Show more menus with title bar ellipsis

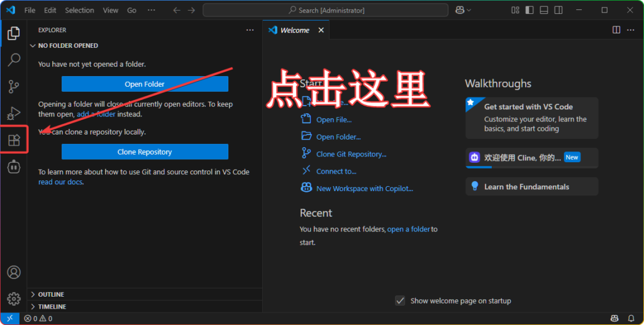[151, 10]
